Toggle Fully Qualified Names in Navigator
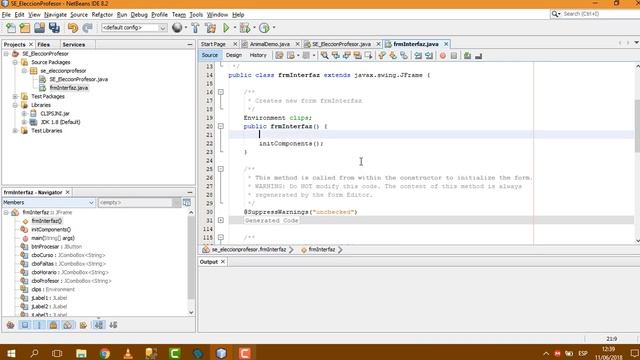640x360 pixels. click(x=83, y=325)
